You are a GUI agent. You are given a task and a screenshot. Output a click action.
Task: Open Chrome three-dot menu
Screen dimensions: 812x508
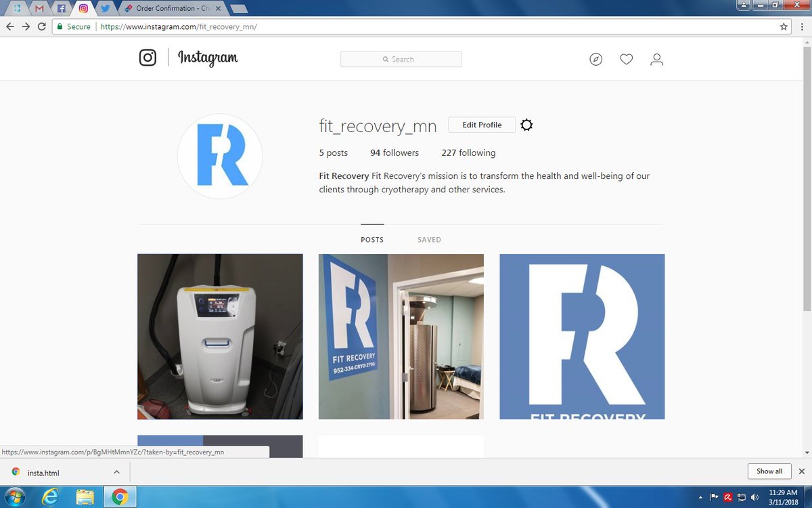coord(803,26)
